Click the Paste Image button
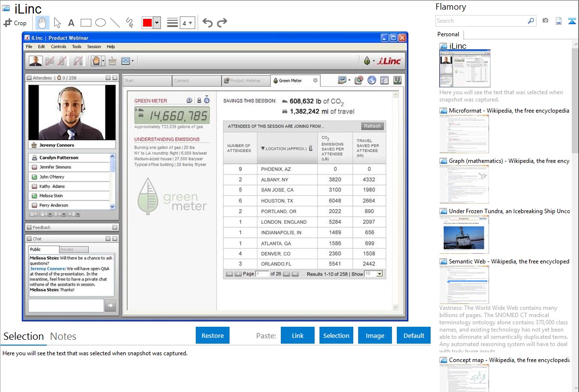Image resolution: width=579 pixels, height=392 pixels. coord(375,335)
